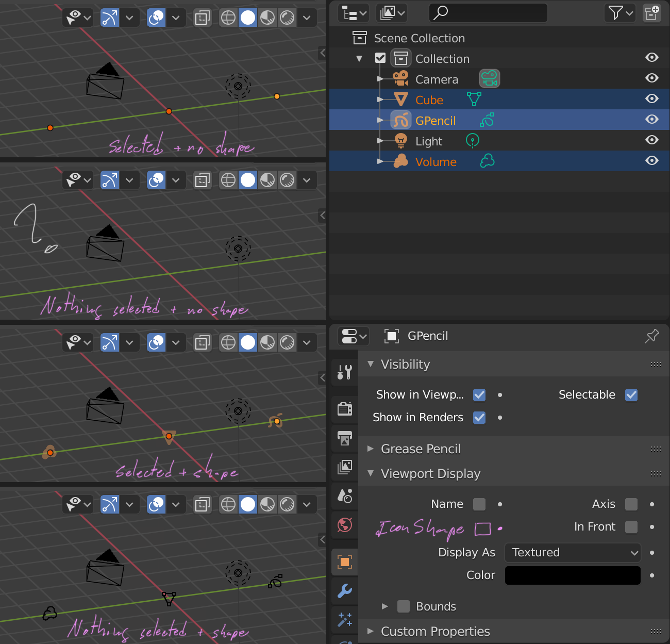This screenshot has height=644, width=670.
Task: Select the Volume cloud data icon in outliner
Action: click(487, 161)
